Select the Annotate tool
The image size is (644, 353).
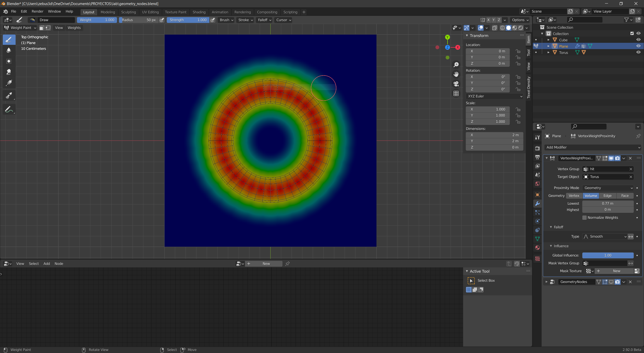tap(9, 109)
